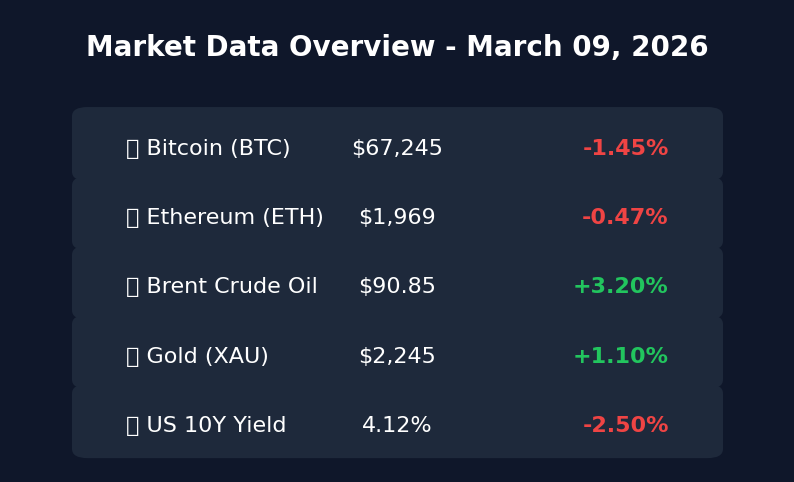The height and width of the screenshot is (482, 794).
Task: Select the Brent Crude Oil label
Action: 232,287
